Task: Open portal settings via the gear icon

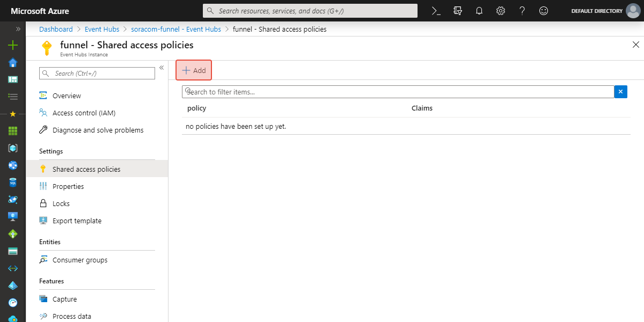Action: tap(500, 10)
